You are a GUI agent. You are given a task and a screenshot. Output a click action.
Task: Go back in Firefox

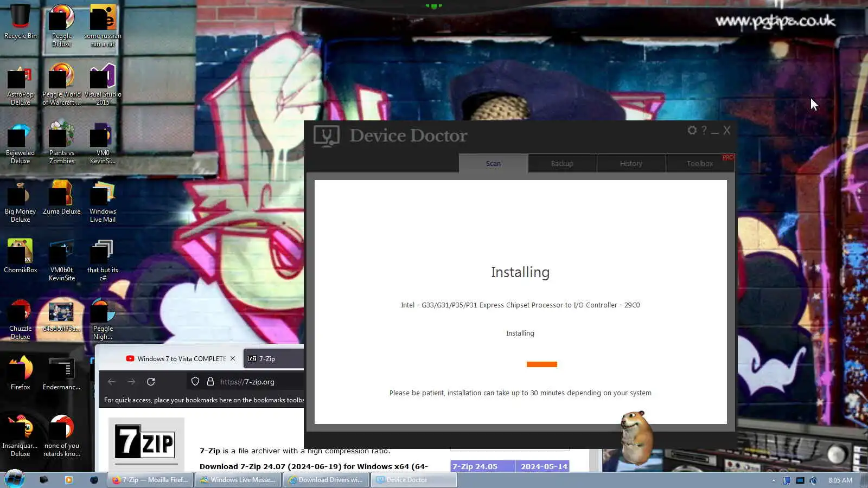click(x=112, y=382)
